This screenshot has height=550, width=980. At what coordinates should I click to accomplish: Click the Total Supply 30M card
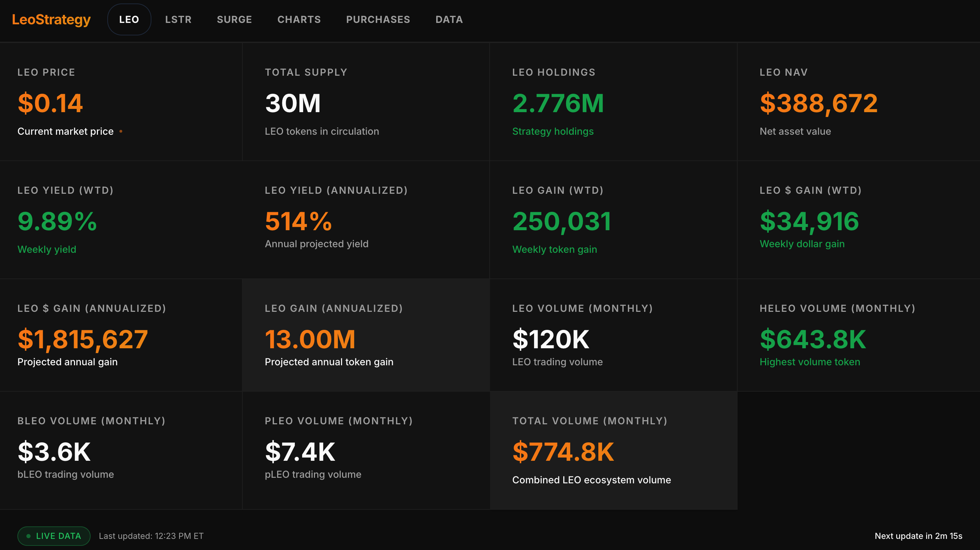(365, 101)
